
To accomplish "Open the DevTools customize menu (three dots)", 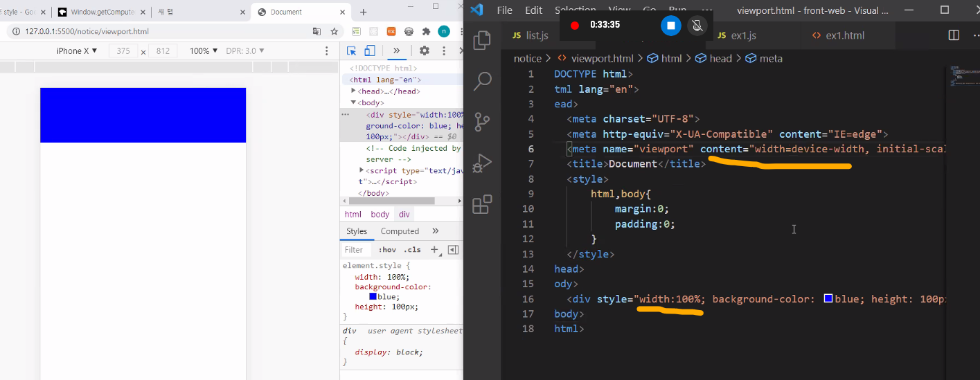I will click(444, 51).
